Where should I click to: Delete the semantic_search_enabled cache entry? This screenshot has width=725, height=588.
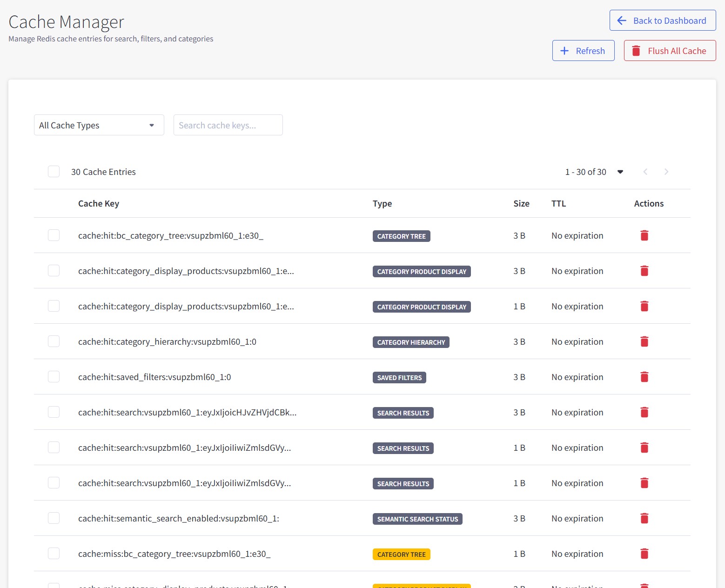(644, 518)
